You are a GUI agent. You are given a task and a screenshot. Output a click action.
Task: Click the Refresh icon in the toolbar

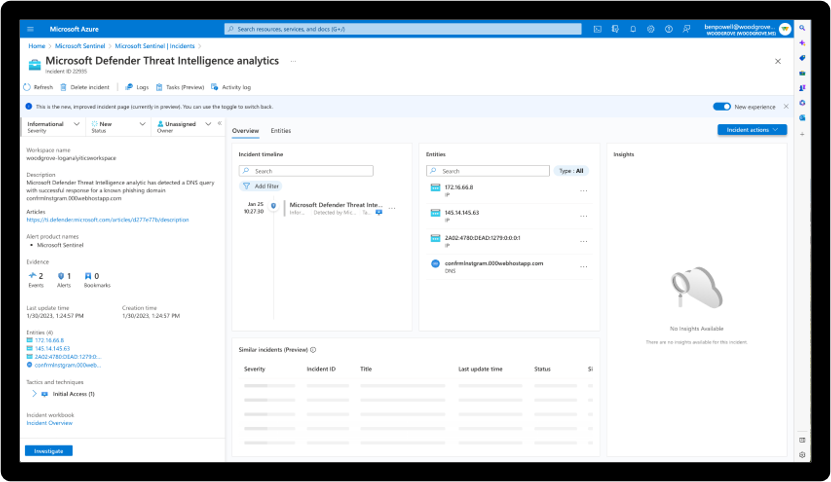pos(27,87)
